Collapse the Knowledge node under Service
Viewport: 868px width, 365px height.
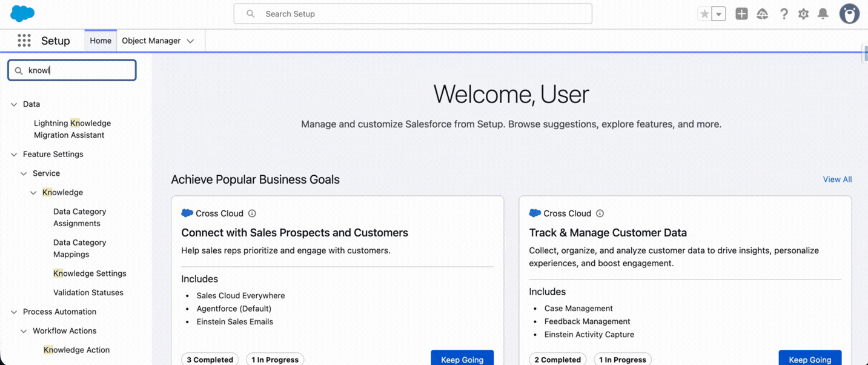33,193
